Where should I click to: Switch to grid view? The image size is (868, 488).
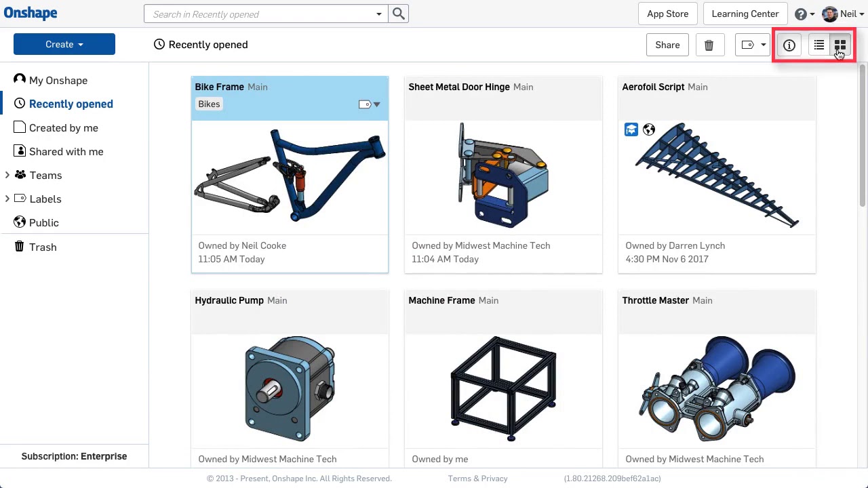click(840, 45)
